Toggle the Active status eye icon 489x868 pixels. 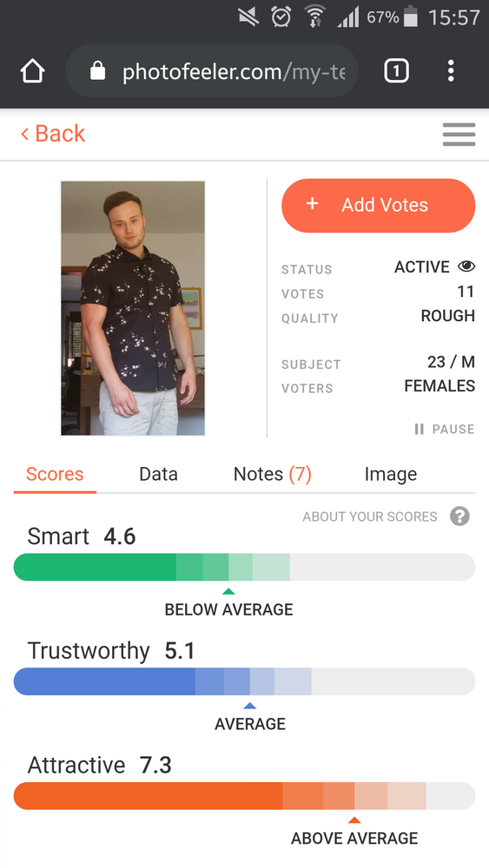tap(466, 266)
